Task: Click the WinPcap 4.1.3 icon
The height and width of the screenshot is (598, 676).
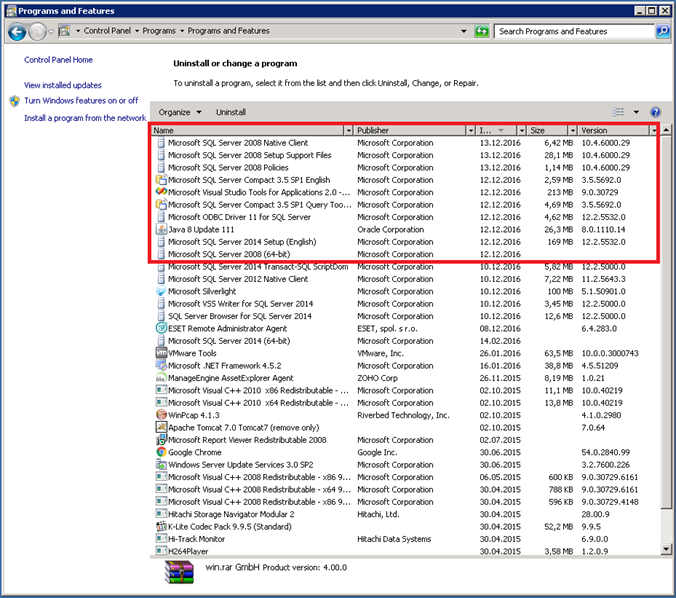Action: [161, 415]
